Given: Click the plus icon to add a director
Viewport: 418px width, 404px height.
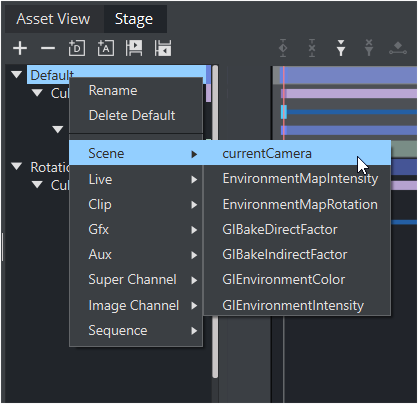Looking at the screenshot, I should [x=20, y=48].
